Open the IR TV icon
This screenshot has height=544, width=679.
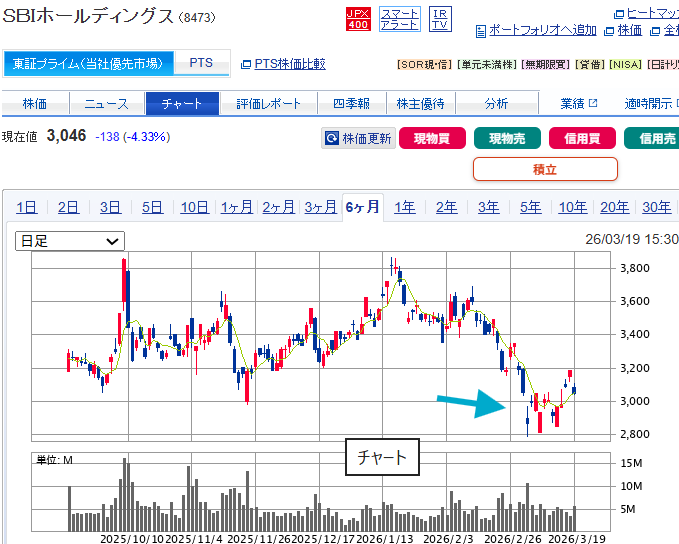click(440, 18)
